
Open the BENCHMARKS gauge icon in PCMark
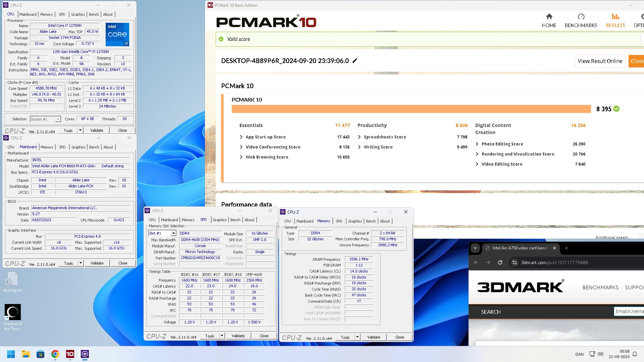pos(581,16)
